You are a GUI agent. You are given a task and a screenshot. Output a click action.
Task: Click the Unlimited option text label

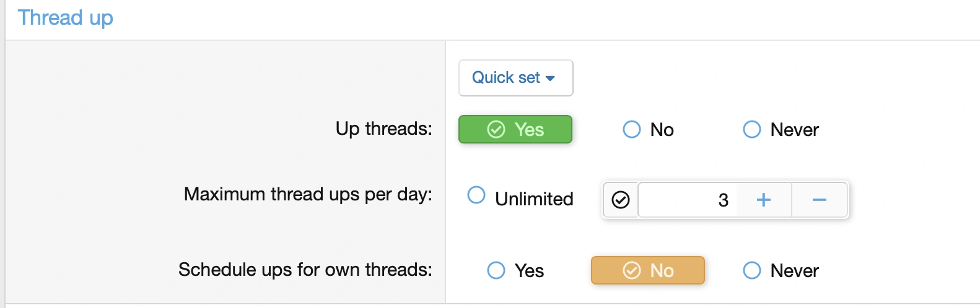coord(534,199)
